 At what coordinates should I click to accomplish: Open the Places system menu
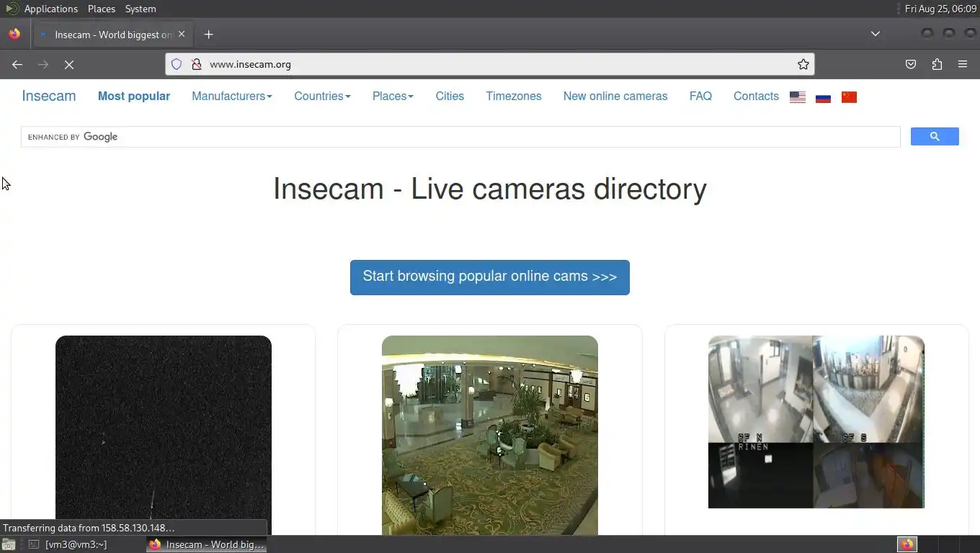(x=102, y=9)
